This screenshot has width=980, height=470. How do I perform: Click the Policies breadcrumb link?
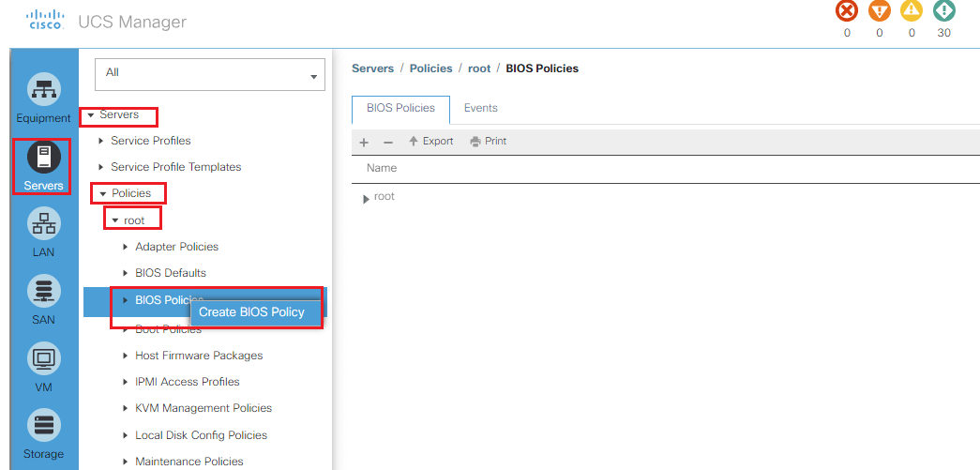coord(430,68)
